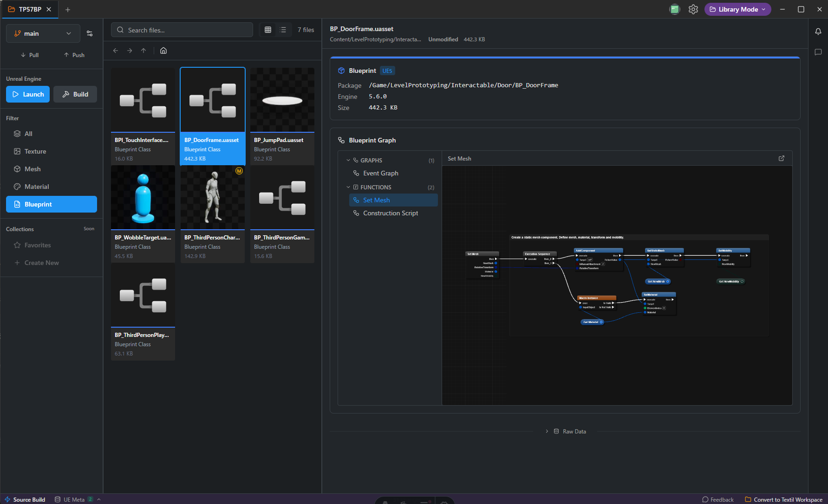Open Set Mesh graph in external view
Screen dimensions: 828x504
[781, 158]
